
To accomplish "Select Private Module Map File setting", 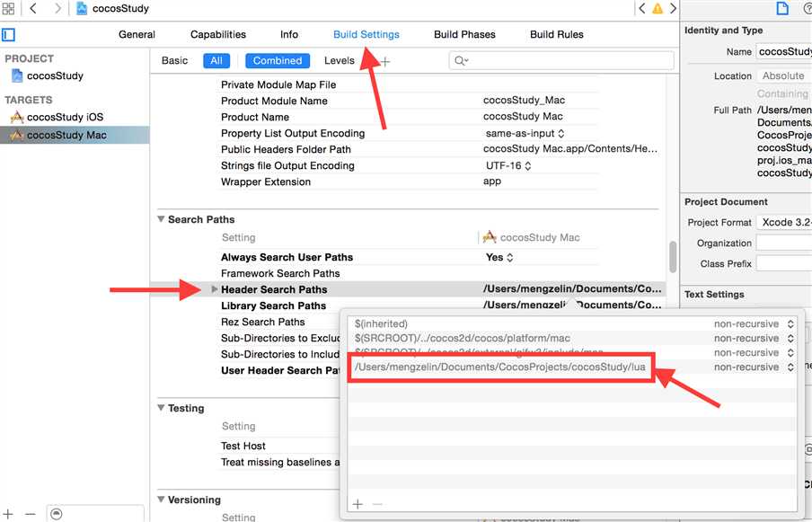I will [x=278, y=85].
